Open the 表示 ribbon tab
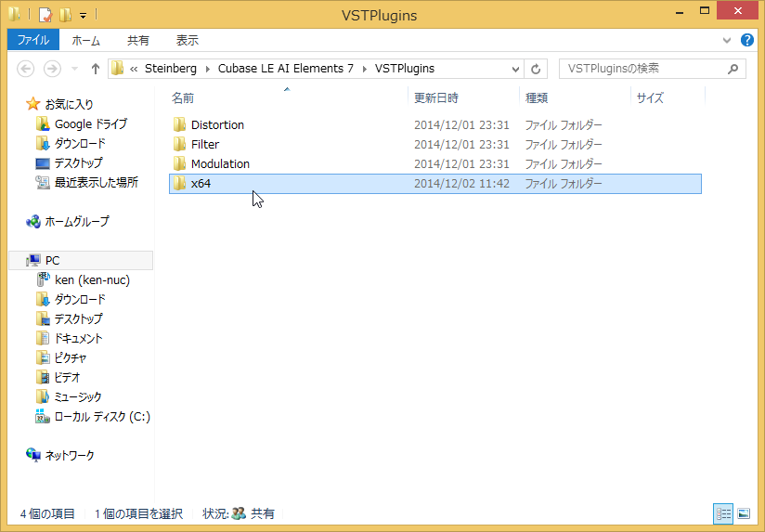Screen dimensions: 765x532 (x=188, y=40)
